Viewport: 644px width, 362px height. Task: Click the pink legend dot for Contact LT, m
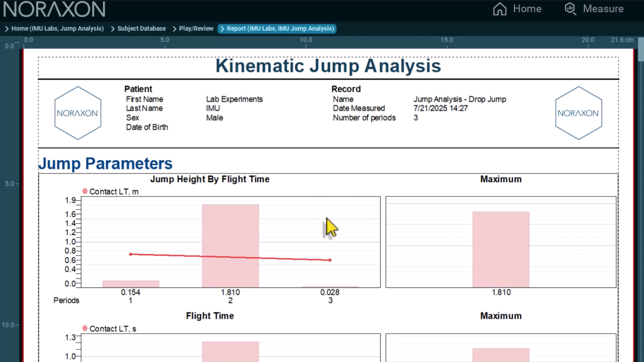click(85, 191)
